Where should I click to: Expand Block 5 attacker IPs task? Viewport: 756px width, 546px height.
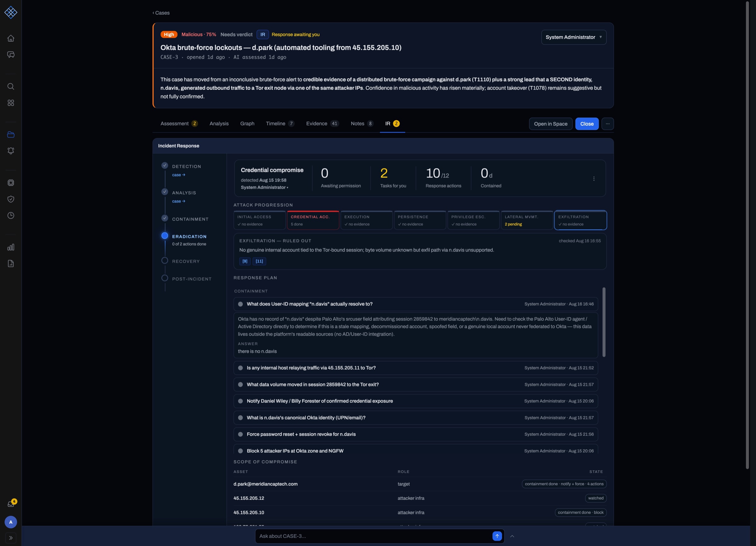click(x=416, y=449)
